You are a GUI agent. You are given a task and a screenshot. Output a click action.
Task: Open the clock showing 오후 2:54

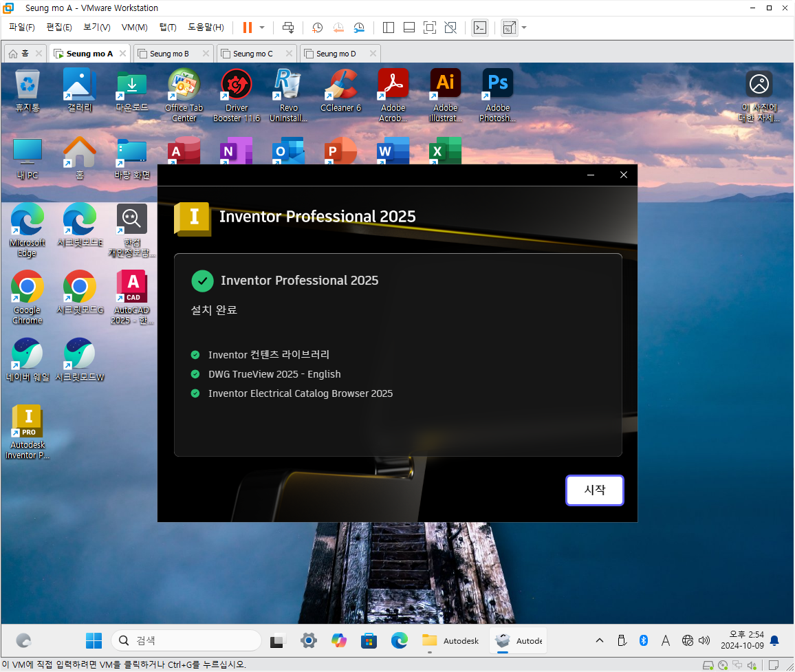coord(742,640)
